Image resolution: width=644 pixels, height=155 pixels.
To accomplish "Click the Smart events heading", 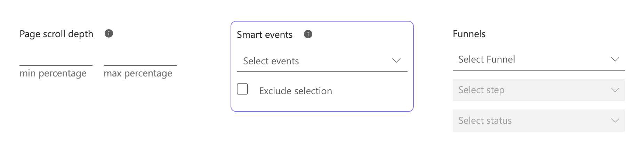I will point(265,35).
